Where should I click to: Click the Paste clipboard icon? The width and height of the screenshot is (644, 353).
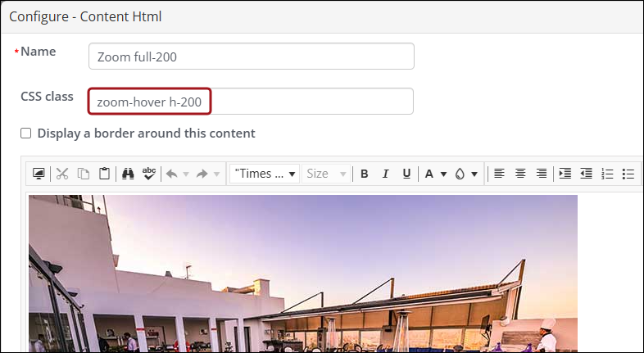pos(104,174)
